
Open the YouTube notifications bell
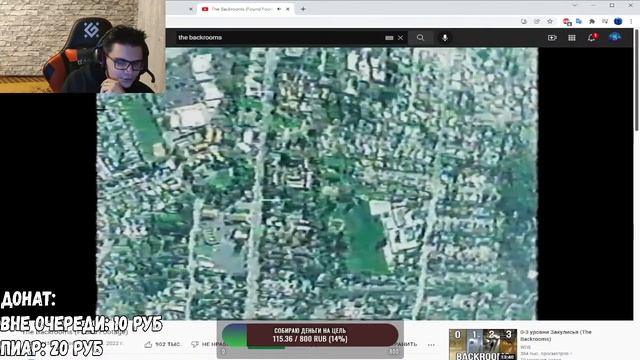coord(592,38)
